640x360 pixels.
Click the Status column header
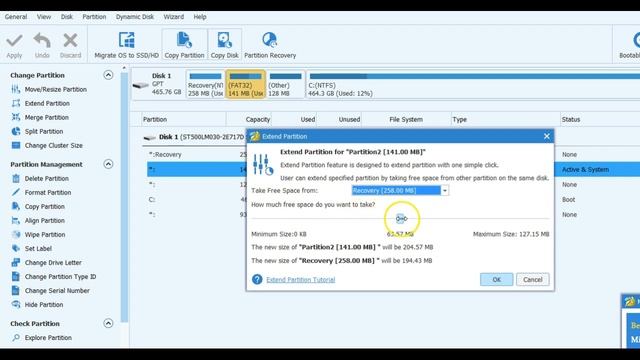[x=571, y=120]
